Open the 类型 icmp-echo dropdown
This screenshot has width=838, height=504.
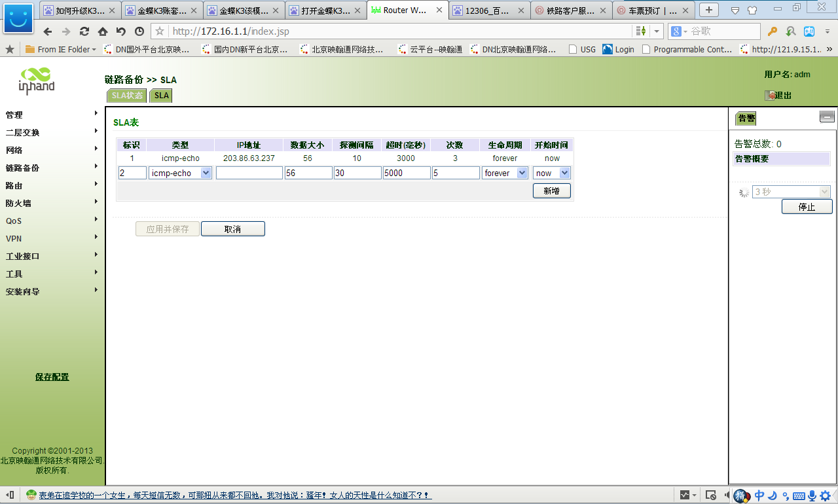tap(180, 173)
